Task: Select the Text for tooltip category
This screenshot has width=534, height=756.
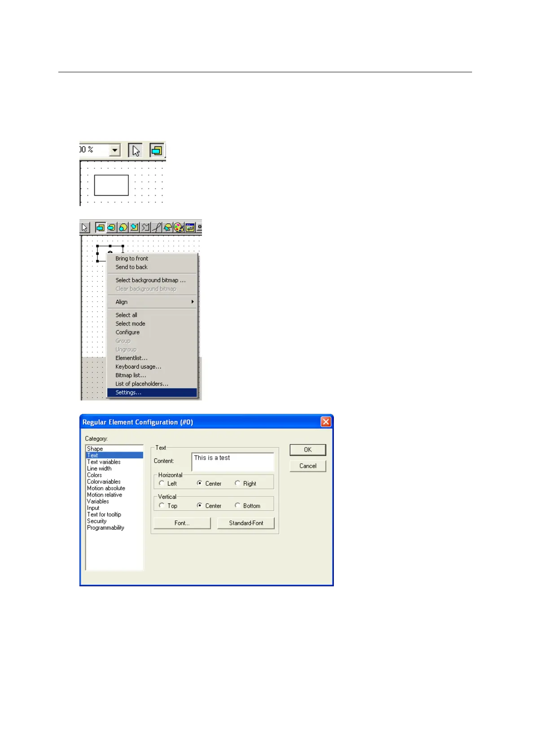Action: (114, 514)
